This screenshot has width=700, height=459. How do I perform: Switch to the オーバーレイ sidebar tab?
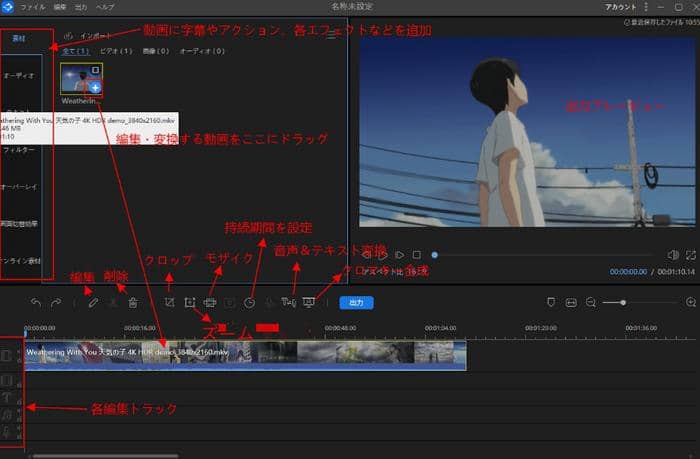coord(19,187)
